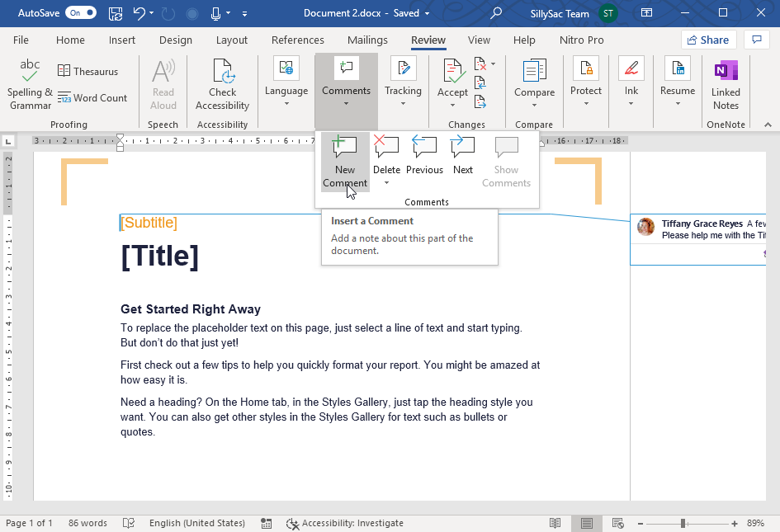Viewport: 780px width, 532px height.
Task: Expand the Language dropdown
Action: pyautogui.click(x=286, y=83)
